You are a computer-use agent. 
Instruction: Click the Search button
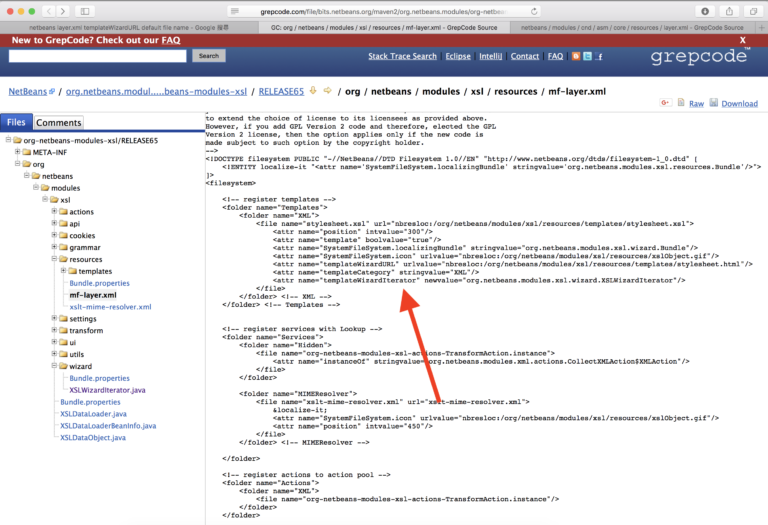coord(209,56)
